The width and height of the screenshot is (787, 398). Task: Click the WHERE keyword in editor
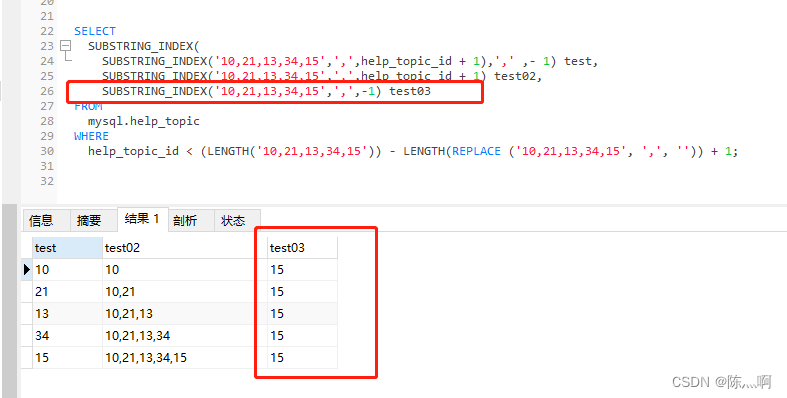pos(91,136)
